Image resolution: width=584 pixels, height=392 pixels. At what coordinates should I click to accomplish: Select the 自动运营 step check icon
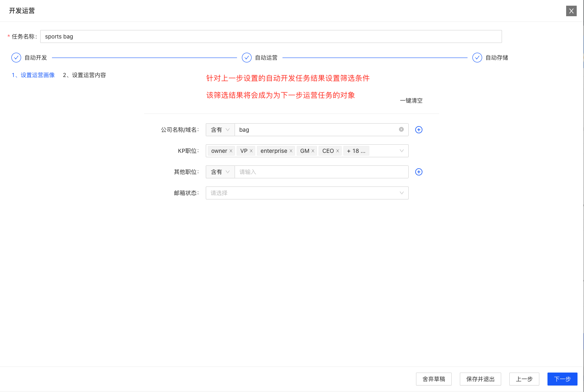coord(247,58)
